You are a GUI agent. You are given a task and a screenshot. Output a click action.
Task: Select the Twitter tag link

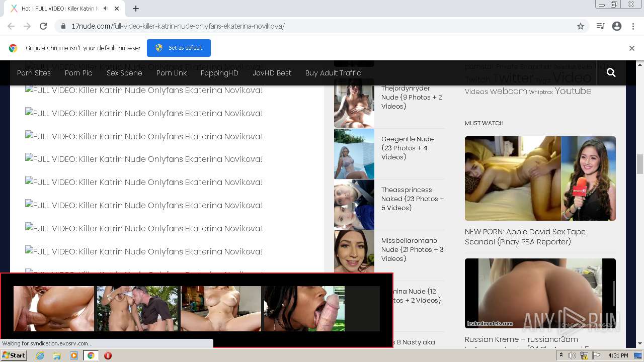click(513, 78)
